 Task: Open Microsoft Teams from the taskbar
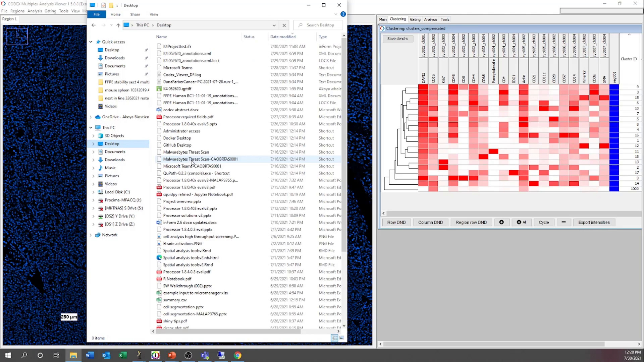click(x=205, y=355)
